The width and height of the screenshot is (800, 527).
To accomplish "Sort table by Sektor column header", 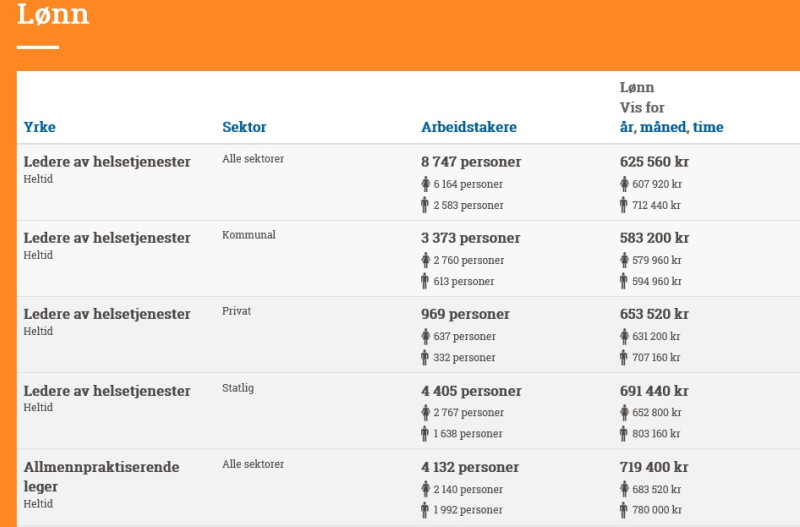I will pyautogui.click(x=244, y=127).
